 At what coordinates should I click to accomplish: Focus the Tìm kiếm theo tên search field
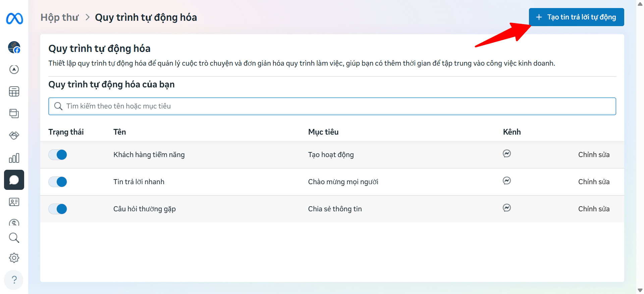pos(332,106)
